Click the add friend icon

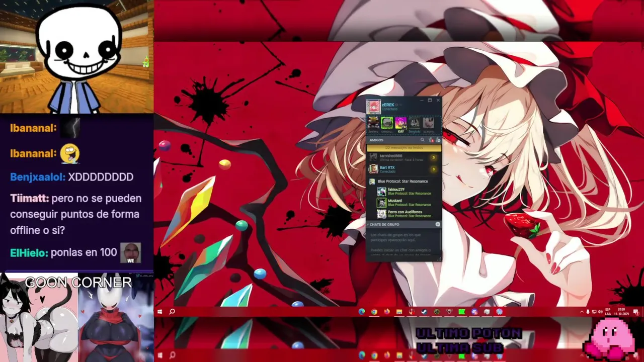pos(438,140)
